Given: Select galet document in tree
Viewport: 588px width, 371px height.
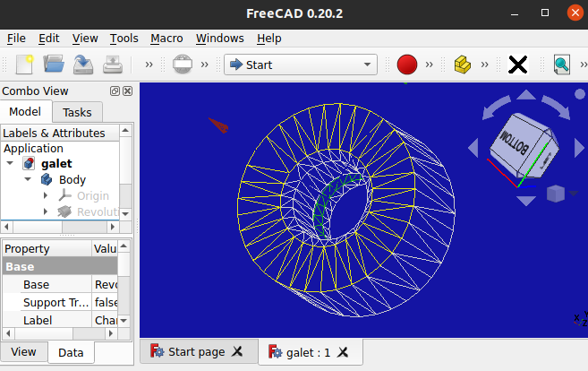Looking at the screenshot, I should click(56, 164).
